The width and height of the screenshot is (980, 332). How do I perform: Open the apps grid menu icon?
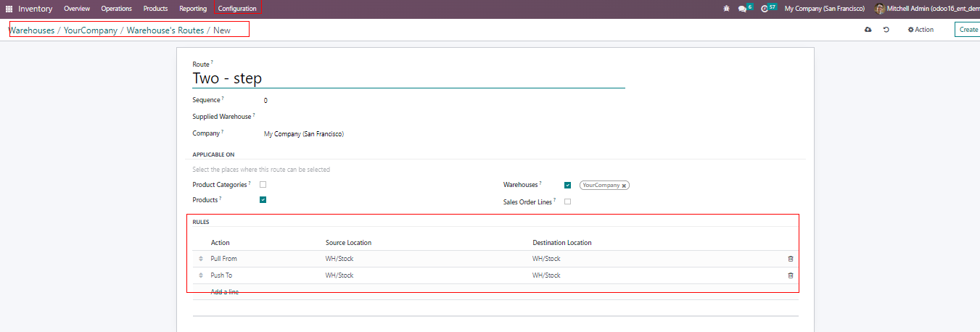pyautogui.click(x=9, y=9)
